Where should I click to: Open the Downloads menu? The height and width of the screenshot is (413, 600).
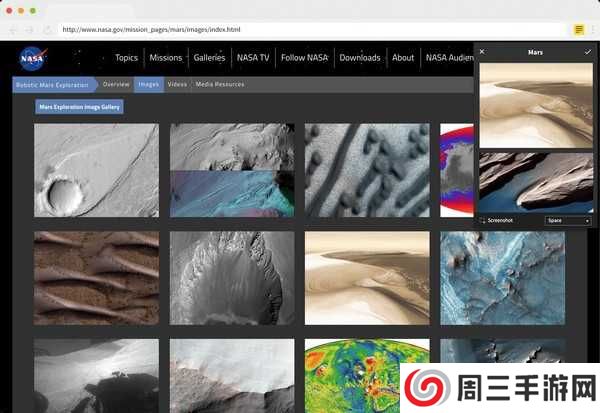pyautogui.click(x=359, y=58)
